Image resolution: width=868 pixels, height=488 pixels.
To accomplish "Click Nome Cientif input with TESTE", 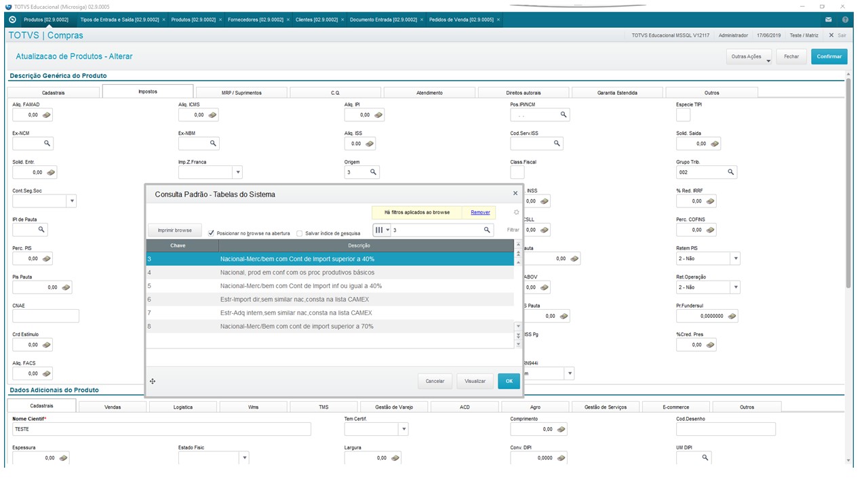I will point(161,429).
